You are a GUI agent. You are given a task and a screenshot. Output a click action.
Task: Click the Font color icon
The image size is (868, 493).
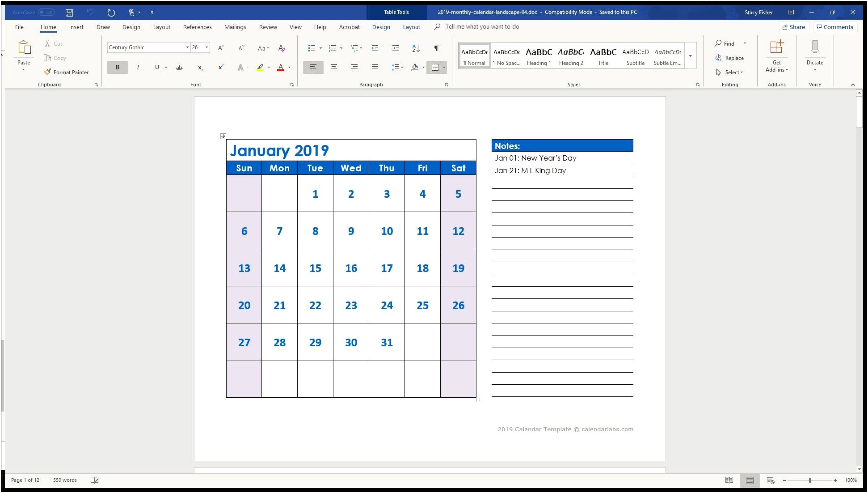280,68
